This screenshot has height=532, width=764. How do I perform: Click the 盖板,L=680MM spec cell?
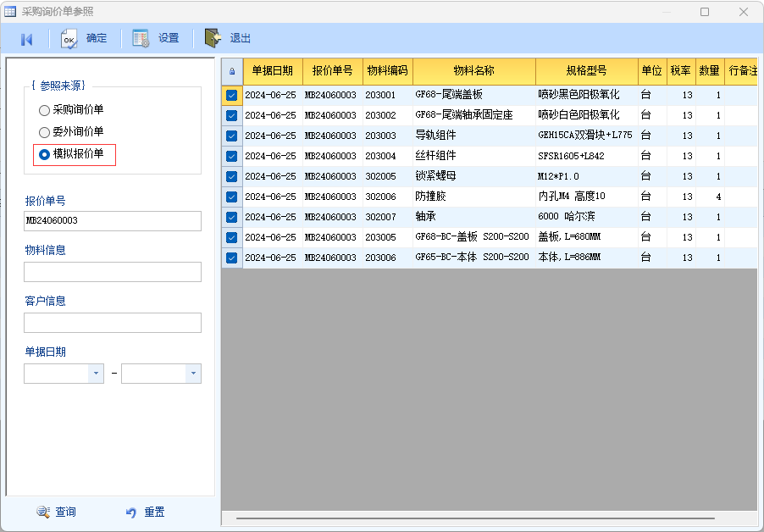pos(587,237)
